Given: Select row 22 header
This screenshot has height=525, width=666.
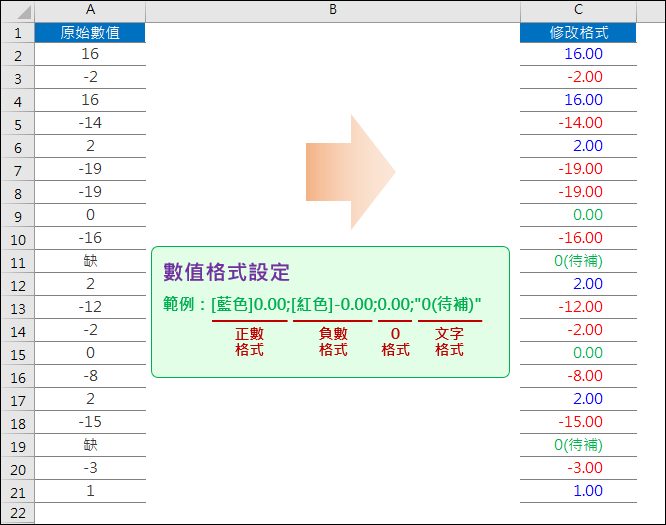Looking at the screenshot, I should [x=17, y=513].
